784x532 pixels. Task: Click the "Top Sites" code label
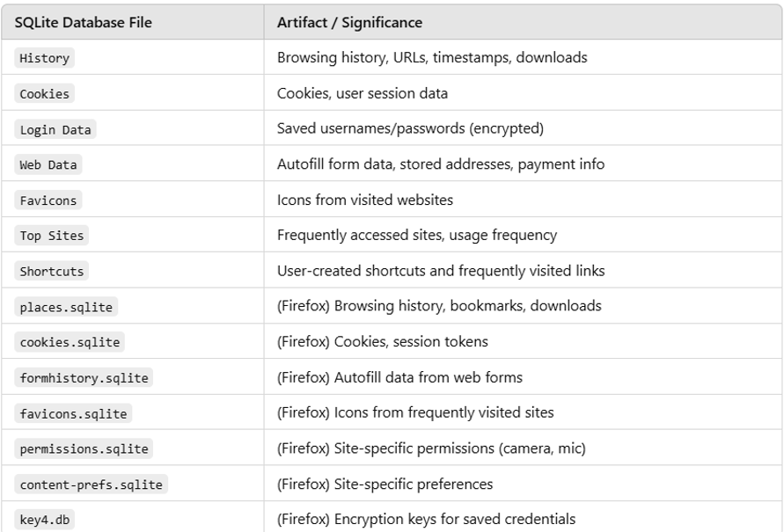point(52,236)
